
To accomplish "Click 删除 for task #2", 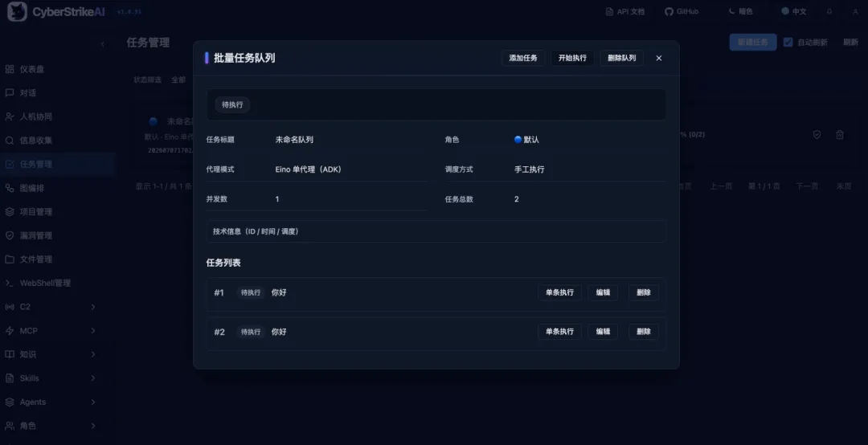I will [x=643, y=332].
